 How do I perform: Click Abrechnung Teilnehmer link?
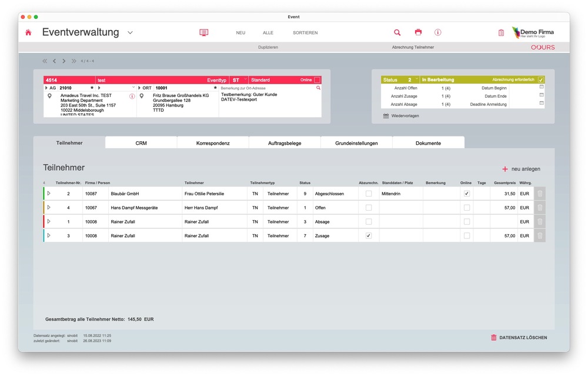[x=412, y=47]
